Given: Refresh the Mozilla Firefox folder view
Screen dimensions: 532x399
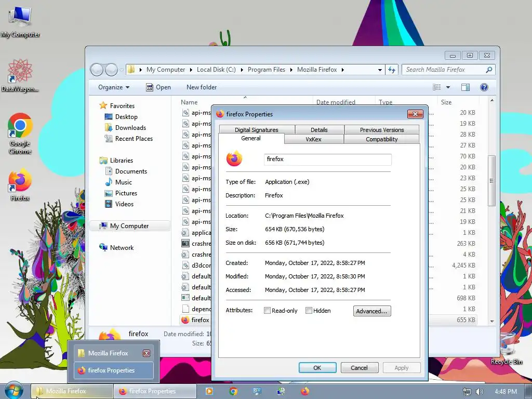Looking at the screenshot, I should [392, 70].
